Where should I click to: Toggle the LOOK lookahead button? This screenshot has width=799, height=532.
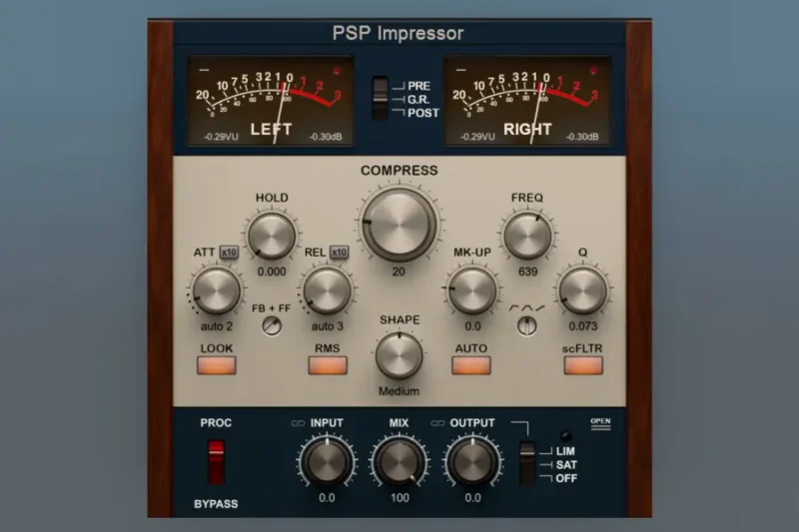[x=217, y=365]
